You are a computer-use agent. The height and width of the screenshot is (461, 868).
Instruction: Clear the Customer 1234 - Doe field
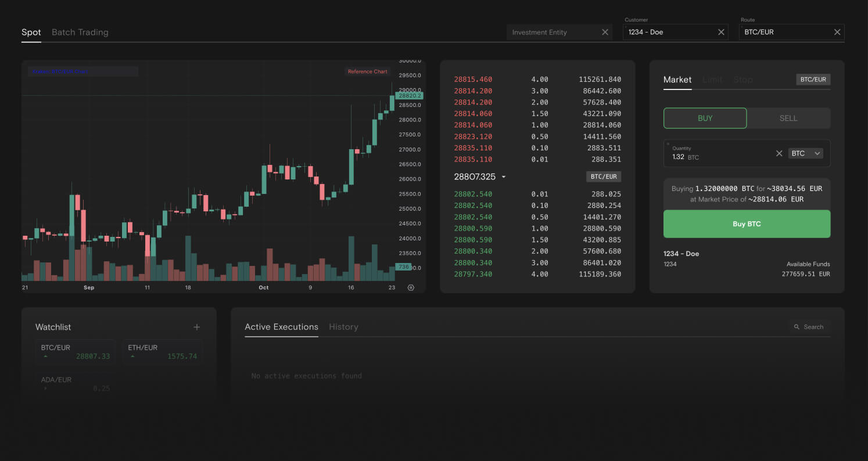(x=721, y=33)
